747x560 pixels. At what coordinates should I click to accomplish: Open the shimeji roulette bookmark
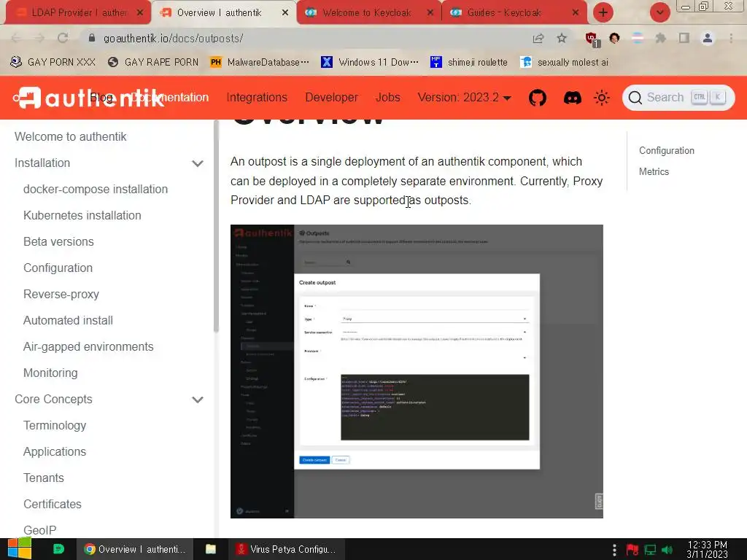click(469, 63)
